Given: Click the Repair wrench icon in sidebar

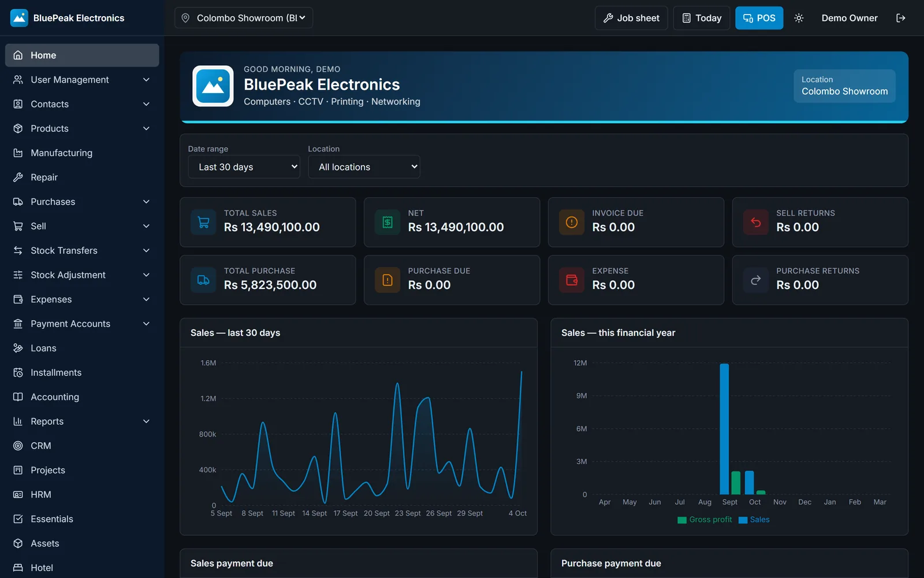Looking at the screenshot, I should (x=18, y=177).
